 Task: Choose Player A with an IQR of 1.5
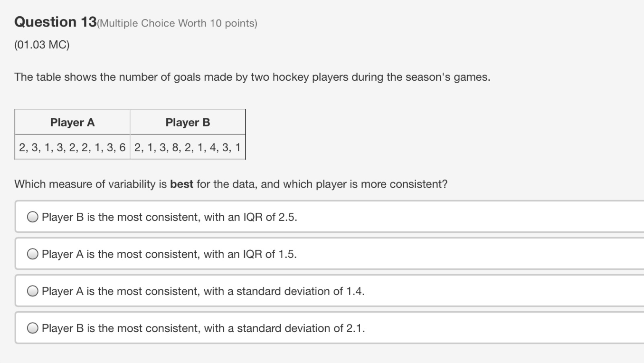32,254
